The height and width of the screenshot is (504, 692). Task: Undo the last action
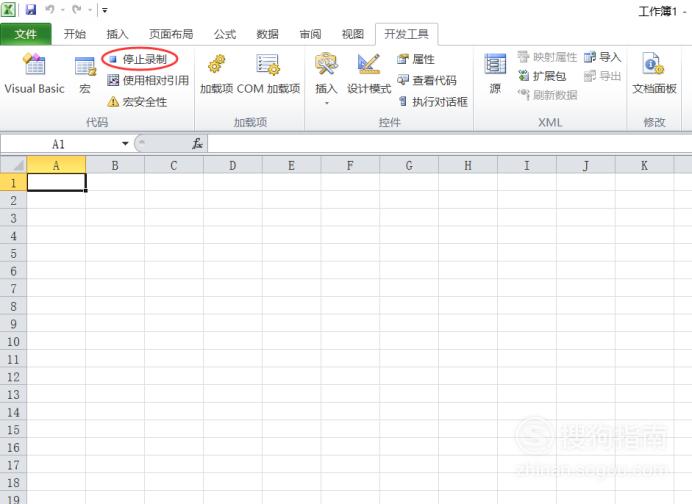pyautogui.click(x=50, y=9)
